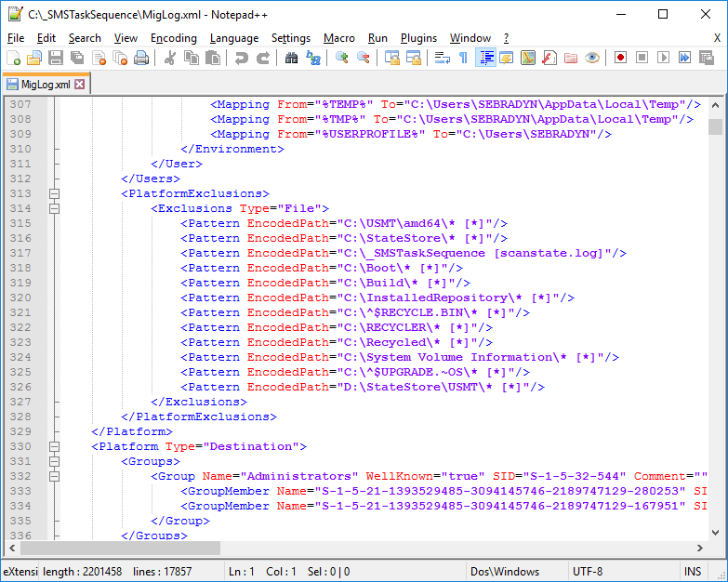The width and height of the screenshot is (728, 582).
Task: Close the MigLog.xml tab with red X
Action: (79, 84)
